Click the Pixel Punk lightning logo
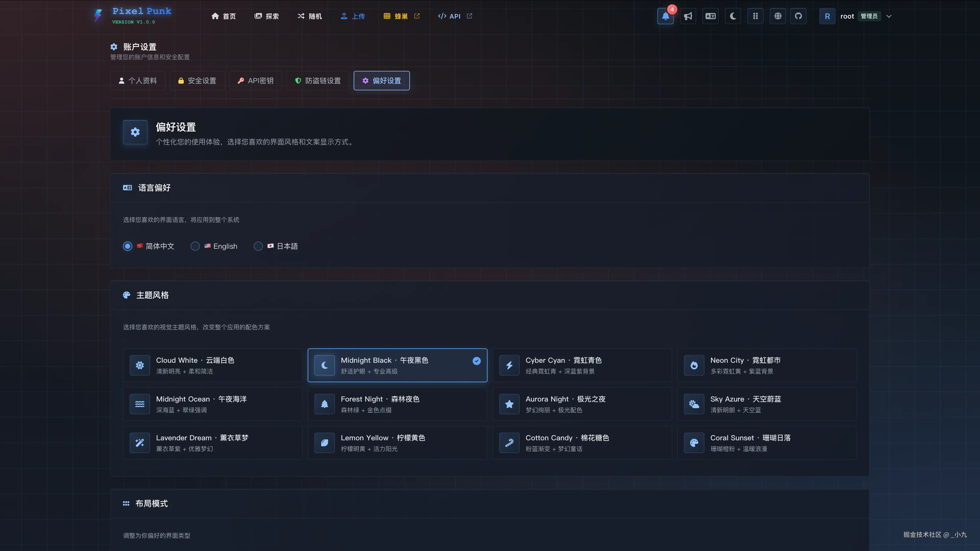980x551 pixels. [98, 16]
